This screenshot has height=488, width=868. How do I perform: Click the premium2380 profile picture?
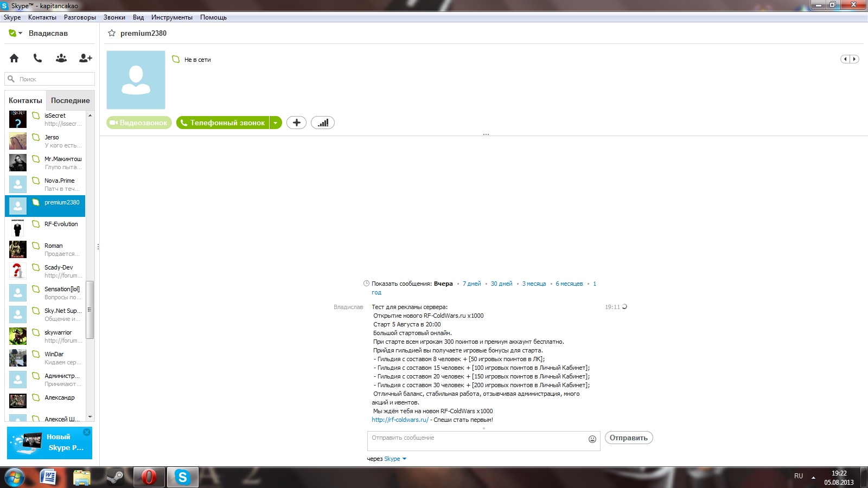coord(136,80)
